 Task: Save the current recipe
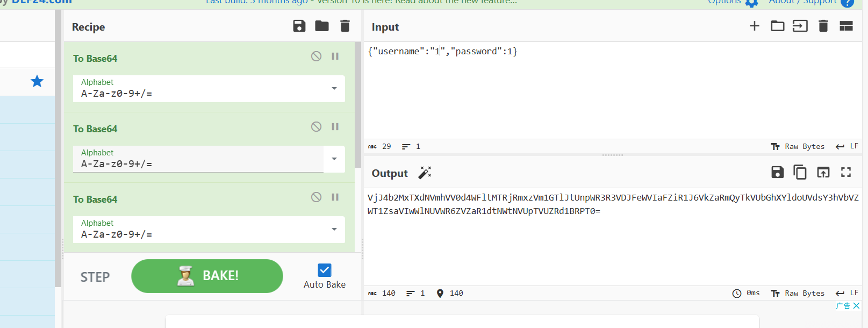(299, 26)
